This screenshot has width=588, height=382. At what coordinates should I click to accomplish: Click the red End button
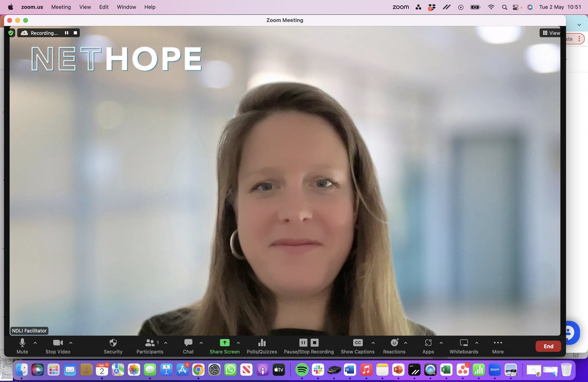click(x=548, y=346)
